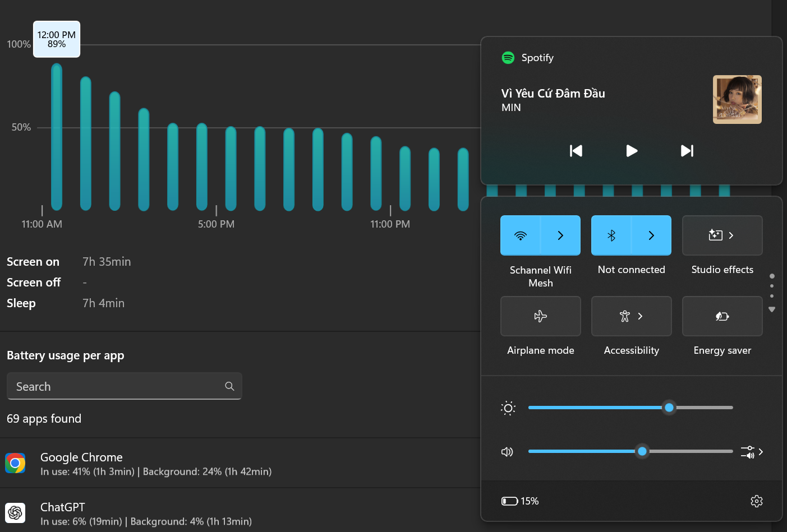This screenshot has height=532, width=787.
Task: Toggle Wi-Fi on or off
Action: click(521, 235)
